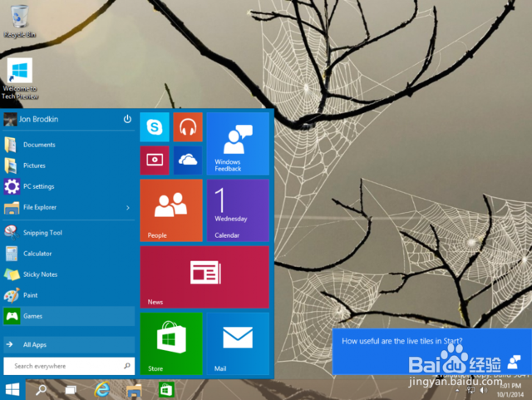Expand File Explorer submenu arrow

[128, 207]
